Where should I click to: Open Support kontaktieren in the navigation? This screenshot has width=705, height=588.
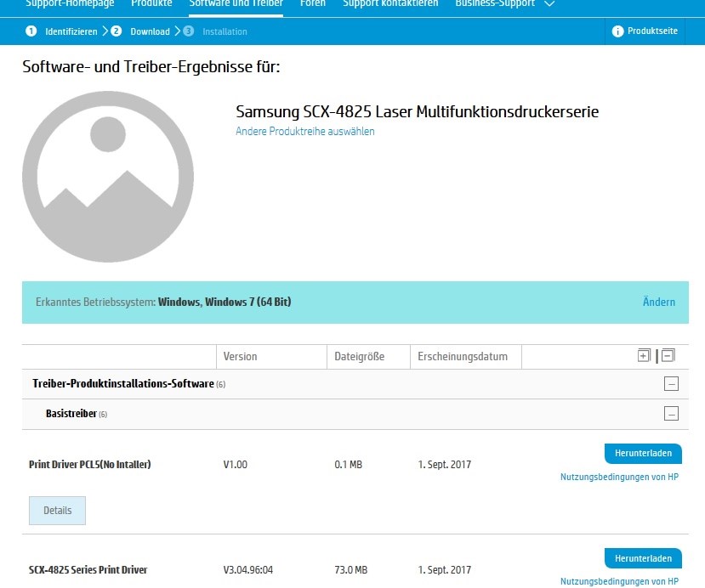(390, 3)
